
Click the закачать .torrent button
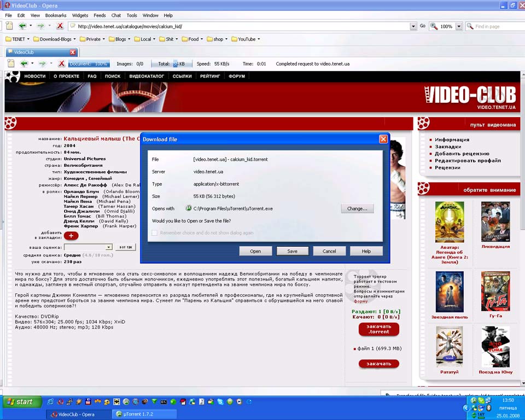click(x=378, y=329)
